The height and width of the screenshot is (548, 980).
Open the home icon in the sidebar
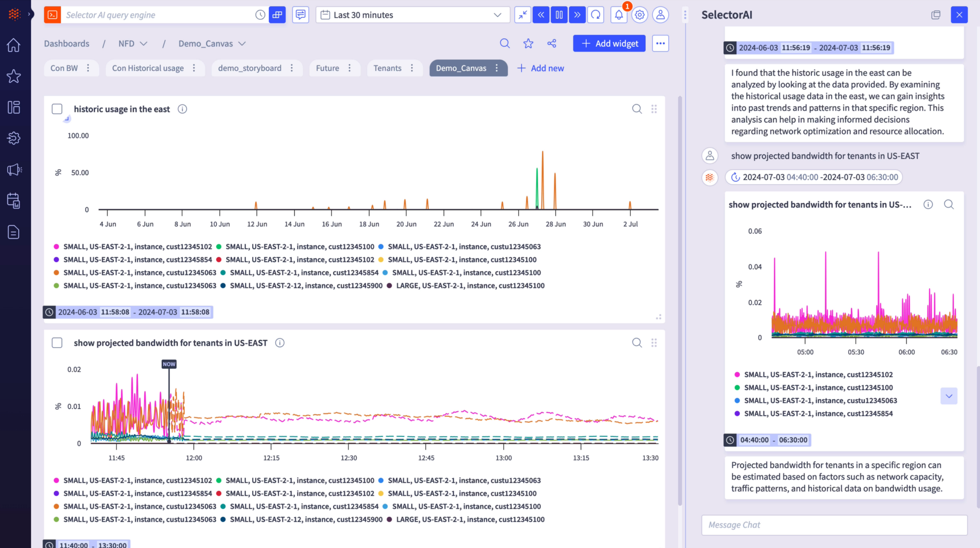tap(13, 45)
